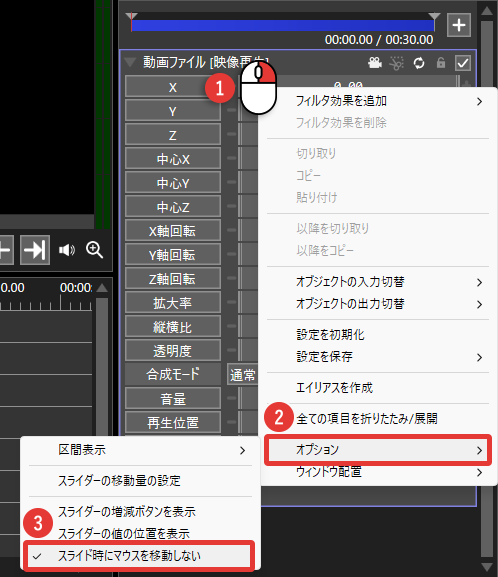
Task: Toggle スライダーの値の位置を表示 option
Action: (140, 533)
